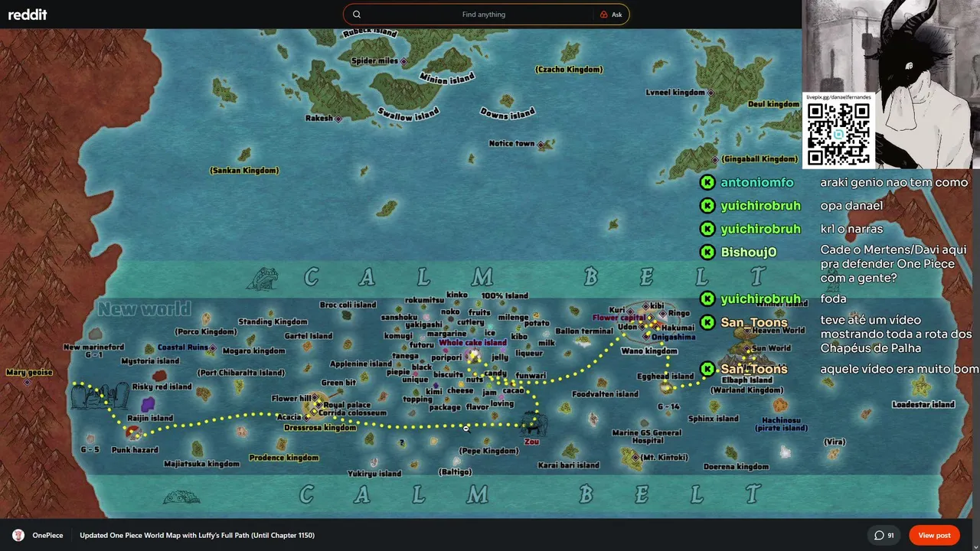
Task: Click the Swallow island label
Action: [408, 114]
